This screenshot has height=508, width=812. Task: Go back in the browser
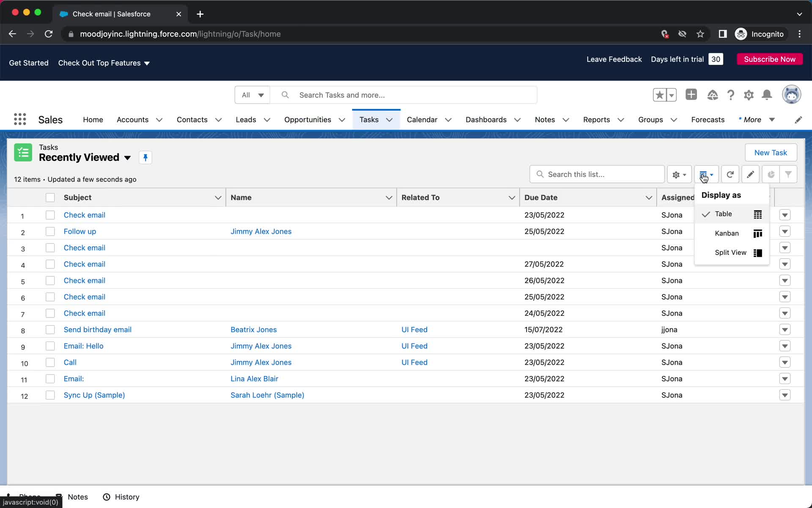point(12,34)
